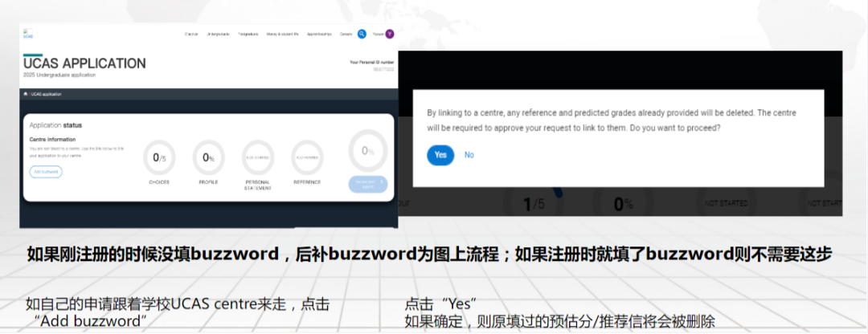Click the Application status heading
Screen dimensions: 868x334
tap(55, 125)
